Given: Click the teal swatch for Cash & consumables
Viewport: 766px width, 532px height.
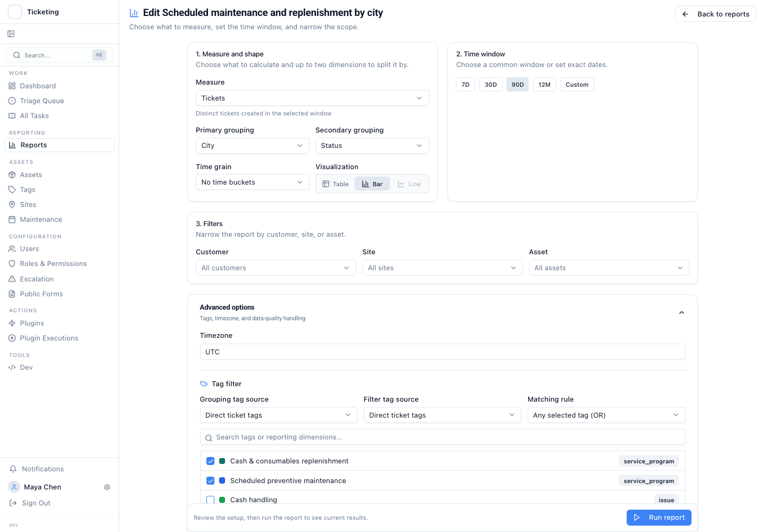Looking at the screenshot, I should pyautogui.click(x=222, y=461).
